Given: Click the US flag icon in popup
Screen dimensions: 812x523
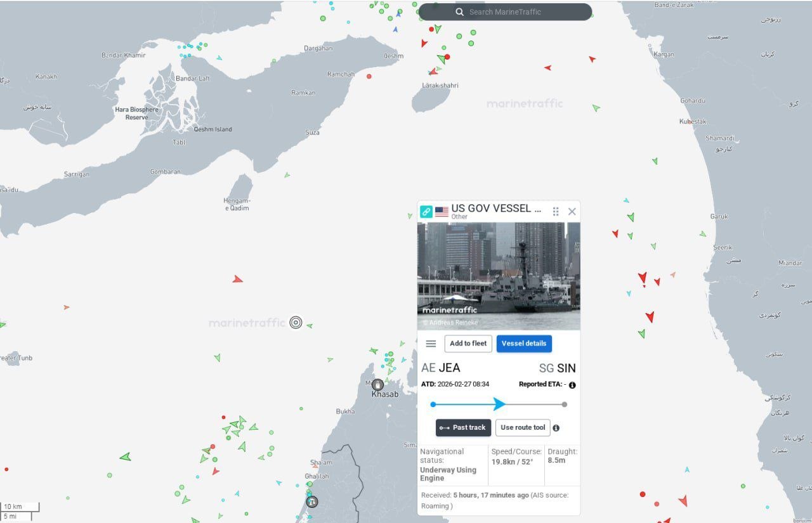Looking at the screenshot, I should [x=442, y=212].
